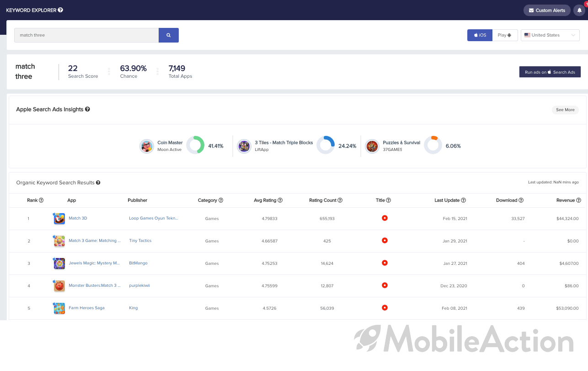Click the magnifier search button
The width and height of the screenshot is (588, 371).
tap(169, 35)
